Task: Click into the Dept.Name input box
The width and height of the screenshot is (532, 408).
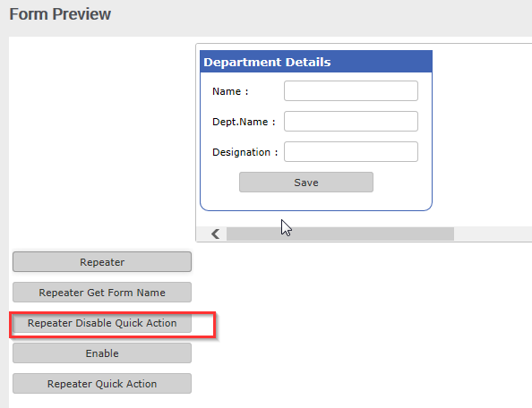Action: (x=351, y=122)
